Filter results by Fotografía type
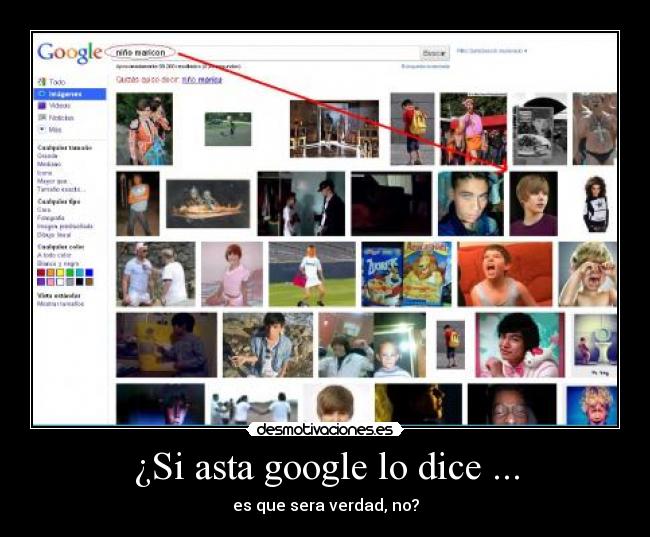Screen dimensions: 650x537 (51, 218)
